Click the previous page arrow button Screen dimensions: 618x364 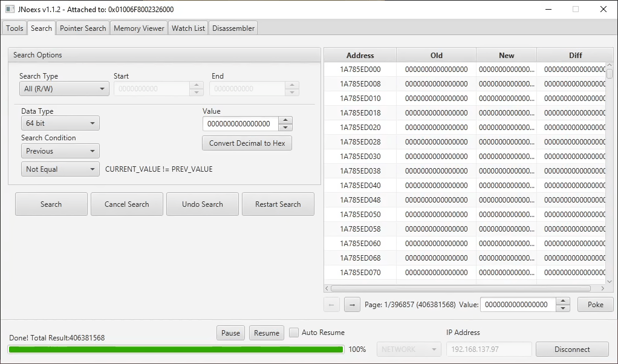[x=331, y=305]
